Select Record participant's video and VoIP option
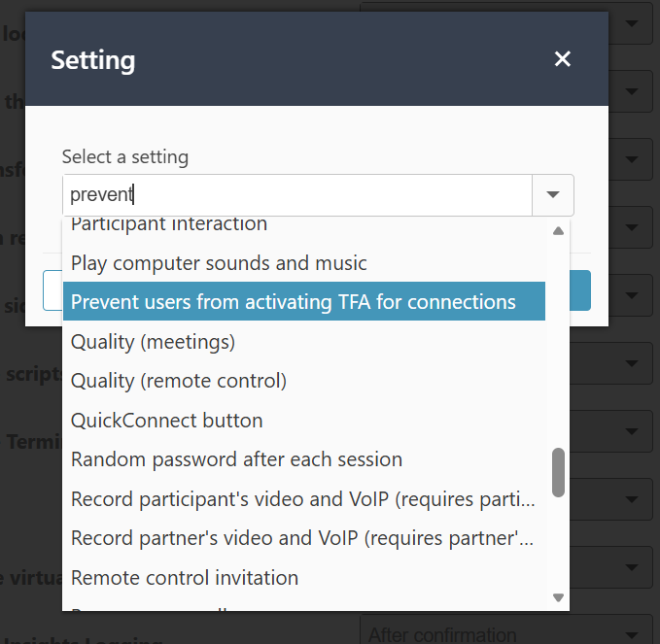Viewport: 660px width, 644px height. pyautogui.click(x=303, y=499)
